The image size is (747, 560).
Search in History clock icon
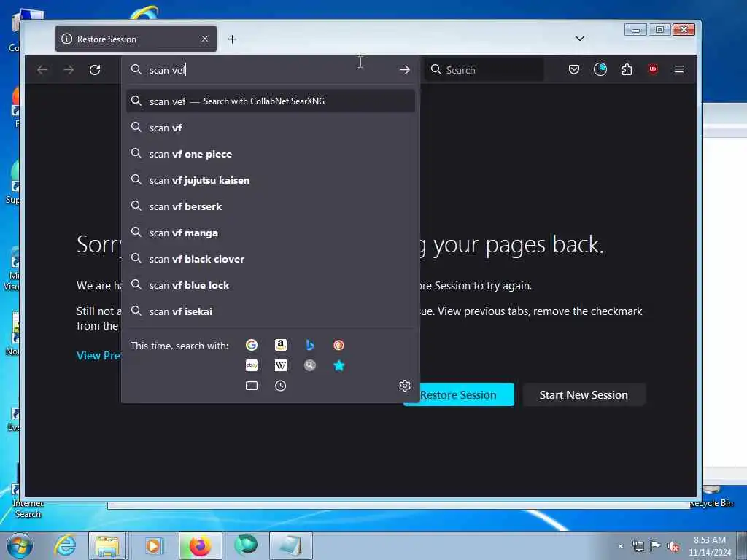coord(281,386)
